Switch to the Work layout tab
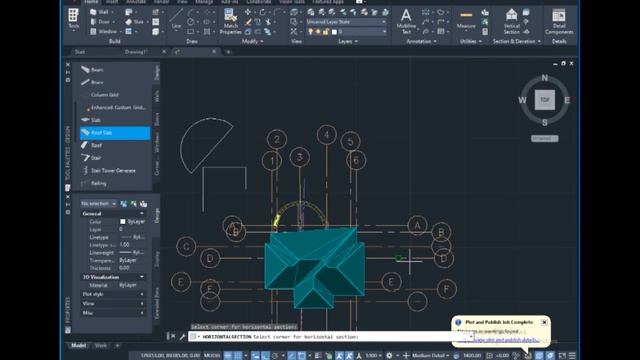The width and height of the screenshot is (640, 360). tap(100, 346)
